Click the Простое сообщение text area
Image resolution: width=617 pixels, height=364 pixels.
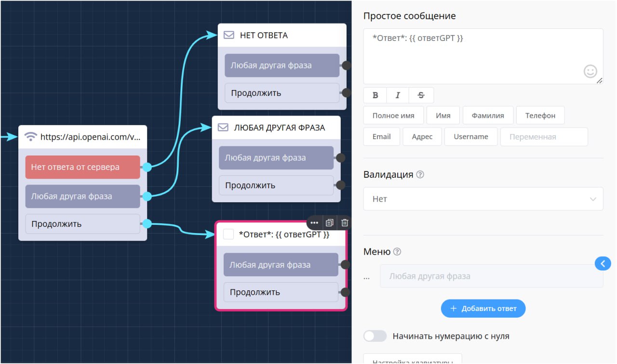tap(482, 57)
